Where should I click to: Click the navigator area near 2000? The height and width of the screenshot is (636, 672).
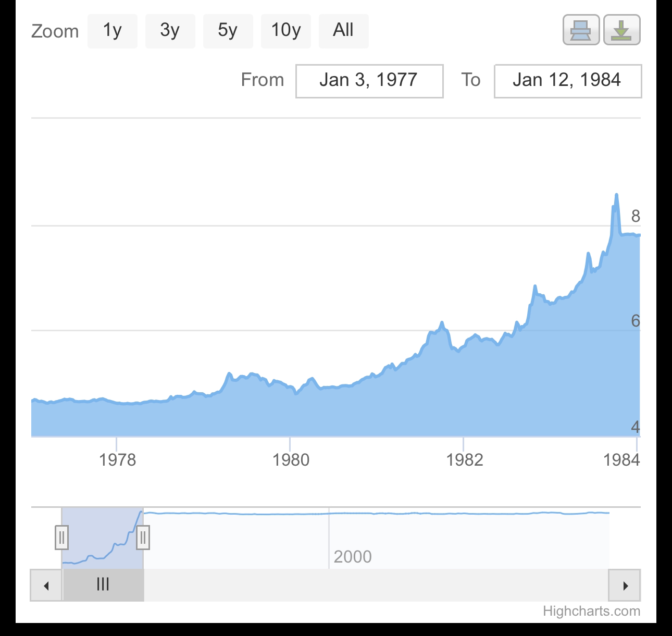click(x=353, y=556)
